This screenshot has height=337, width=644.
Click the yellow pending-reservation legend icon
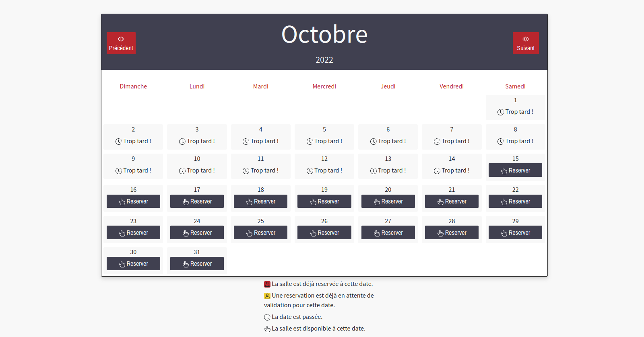(267, 296)
